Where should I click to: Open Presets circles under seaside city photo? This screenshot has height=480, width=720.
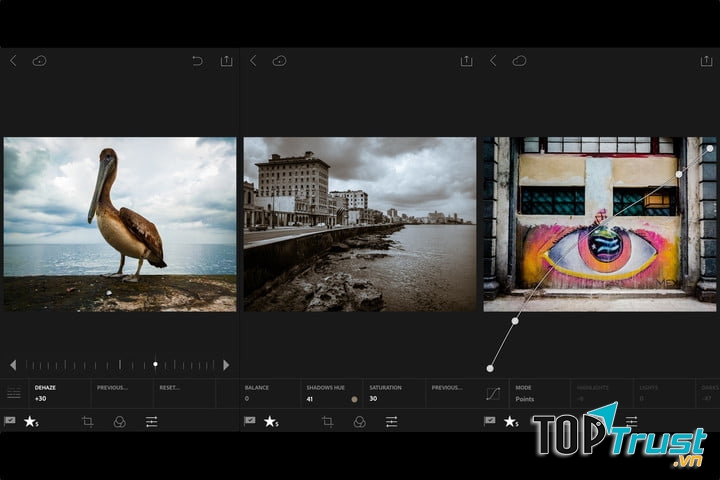pos(360,422)
